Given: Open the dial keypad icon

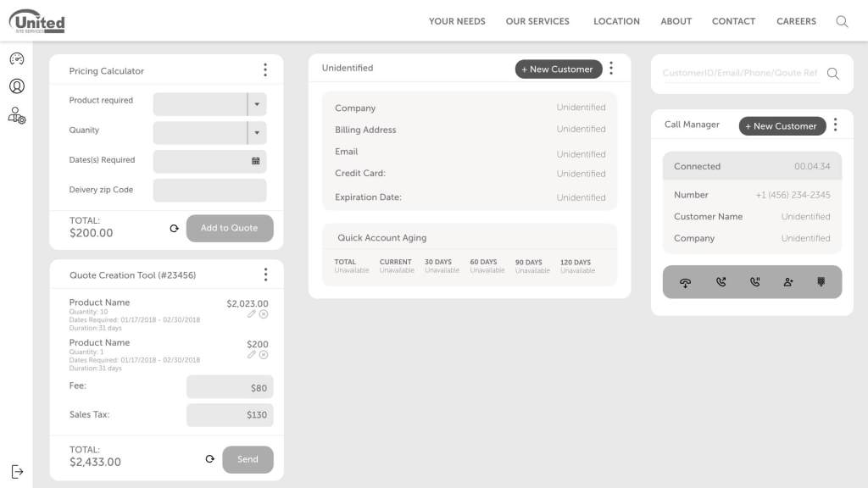Looking at the screenshot, I should pyautogui.click(x=821, y=282).
